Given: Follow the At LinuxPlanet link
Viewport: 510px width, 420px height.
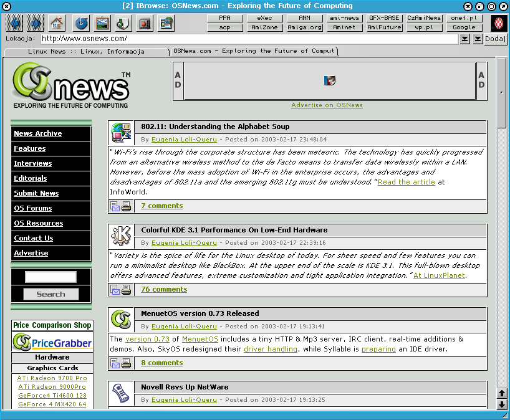Looking at the screenshot, I should point(439,275).
